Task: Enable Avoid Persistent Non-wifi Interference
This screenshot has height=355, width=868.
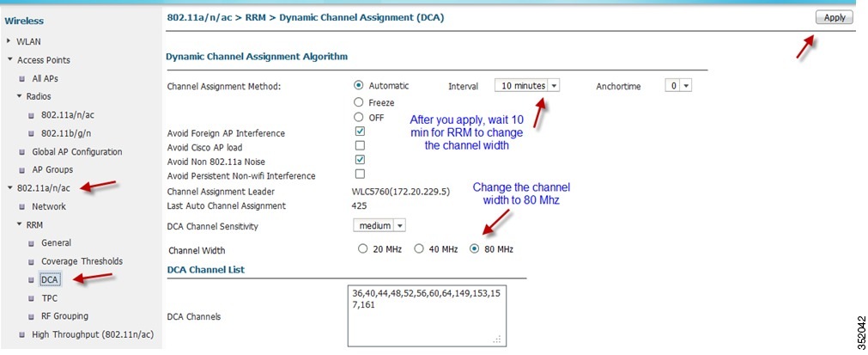Action: (360, 174)
